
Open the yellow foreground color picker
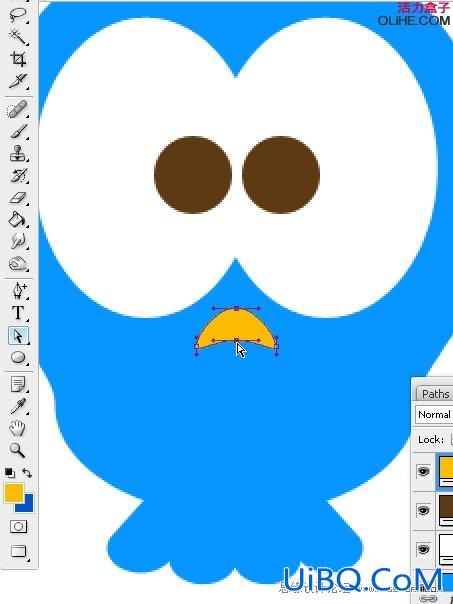13,493
